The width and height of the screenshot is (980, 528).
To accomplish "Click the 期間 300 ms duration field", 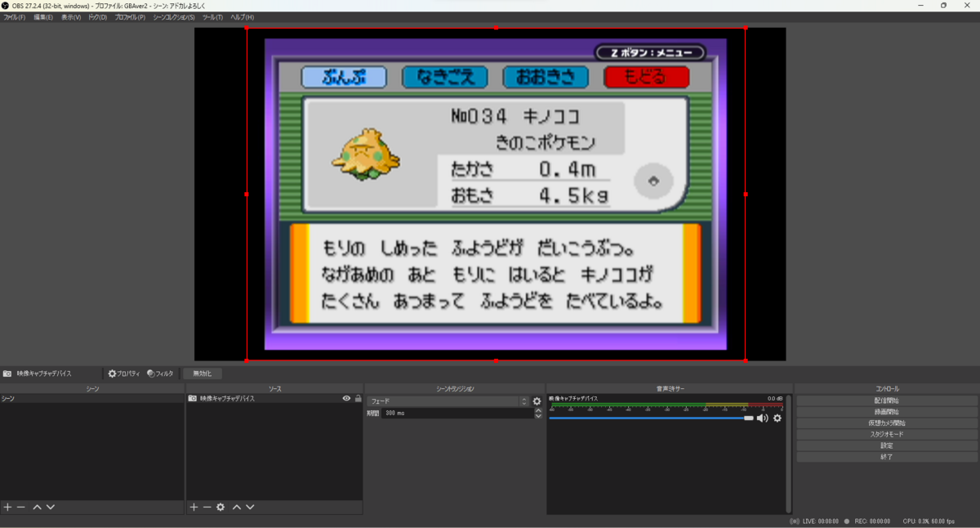I will click(458, 414).
